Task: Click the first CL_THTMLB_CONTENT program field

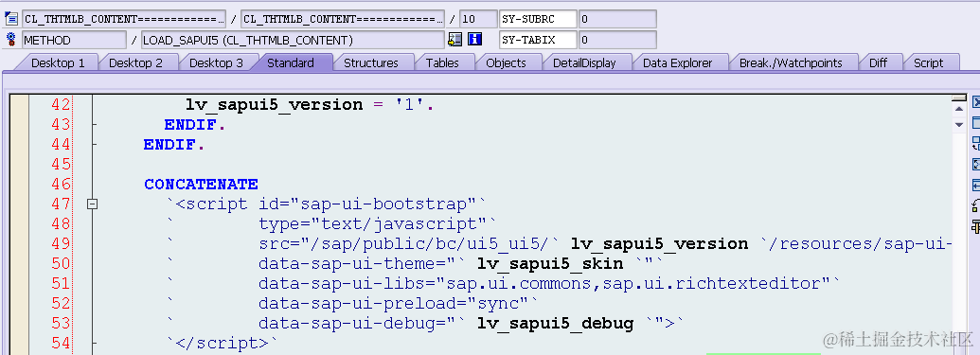Action: (124, 19)
